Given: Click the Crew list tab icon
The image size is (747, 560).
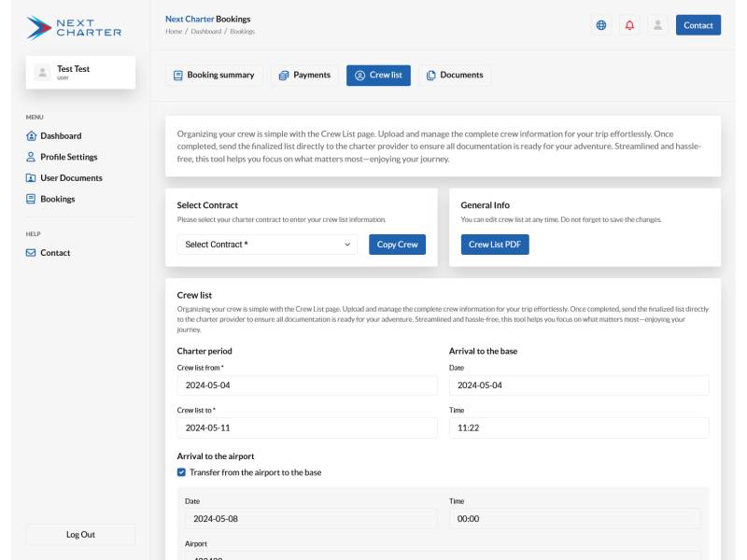Looking at the screenshot, I should [x=360, y=76].
